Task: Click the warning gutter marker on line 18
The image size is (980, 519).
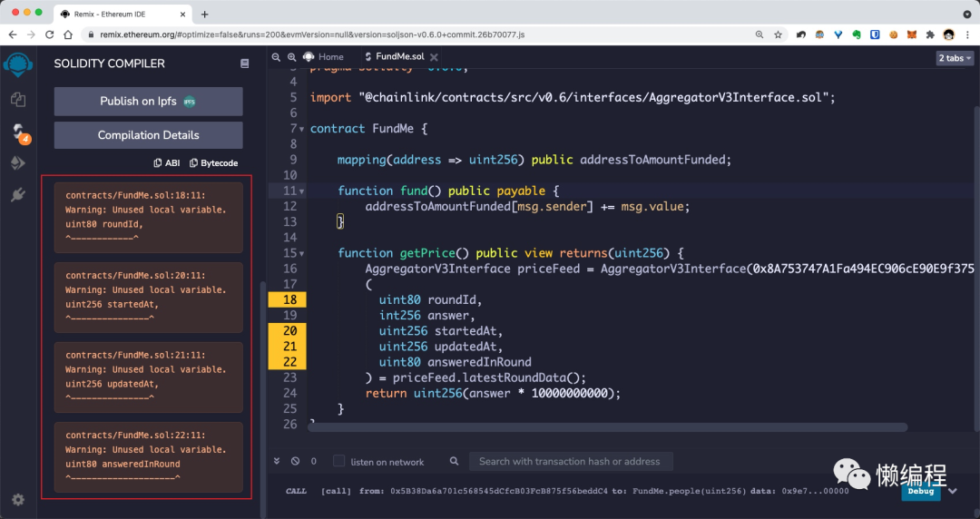Action: point(287,299)
